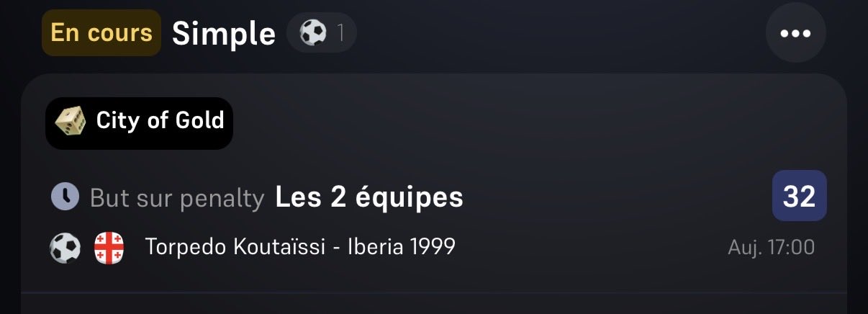This screenshot has height=314, width=868.
Task: Tap the City of Gold dice icon
Action: tap(71, 121)
